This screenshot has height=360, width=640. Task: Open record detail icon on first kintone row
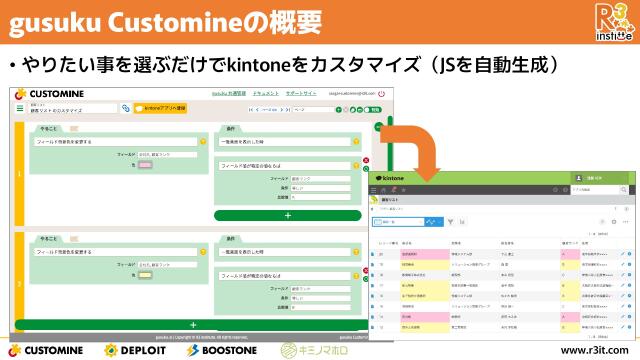pos(372,254)
